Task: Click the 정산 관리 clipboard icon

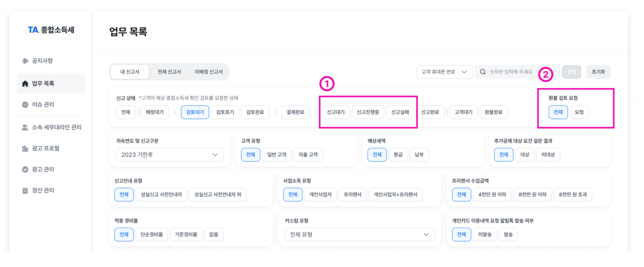Action: (25, 190)
